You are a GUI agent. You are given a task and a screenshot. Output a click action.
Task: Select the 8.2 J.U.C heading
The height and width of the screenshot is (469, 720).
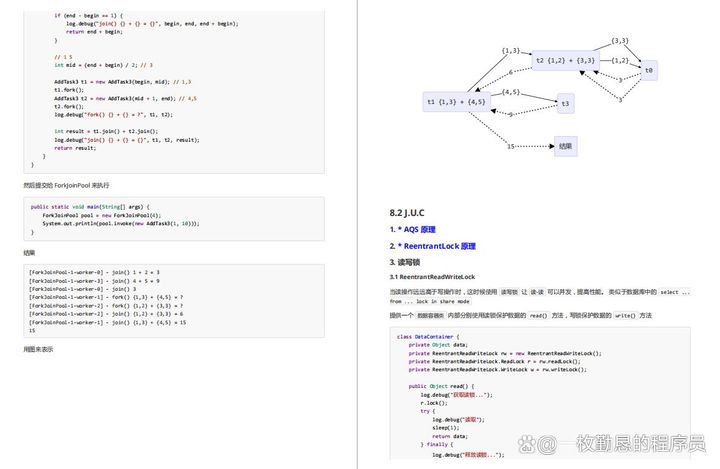pyautogui.click(x=407, y=213)
